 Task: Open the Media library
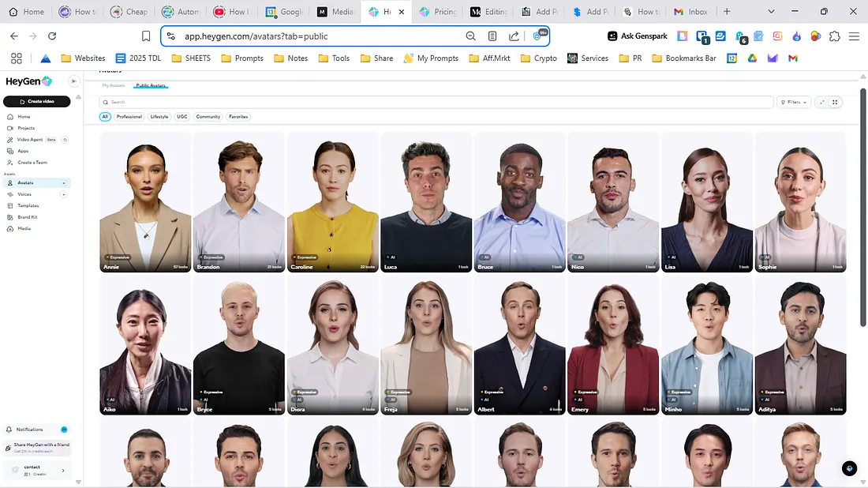pyautogui.click(x=23, y=229)
